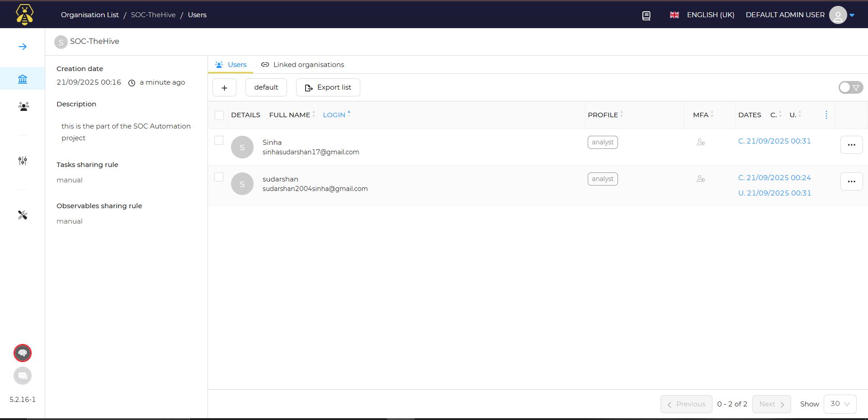This screenshot has width=868, height=420.
Task: Click TheHive bee logo
Action: (x=24, y=14)
